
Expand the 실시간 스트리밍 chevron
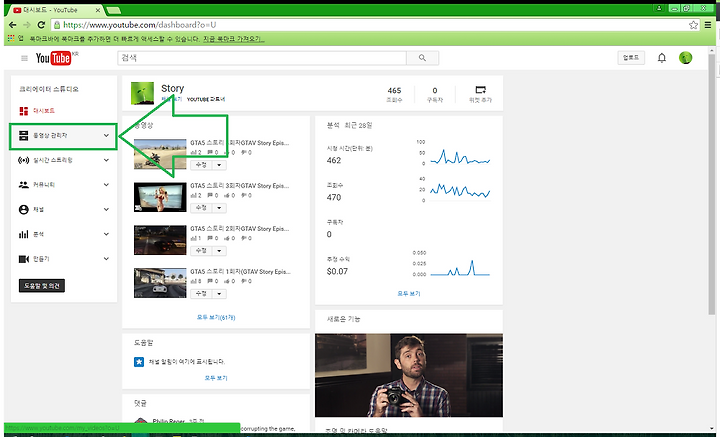[x=106, y=160]
